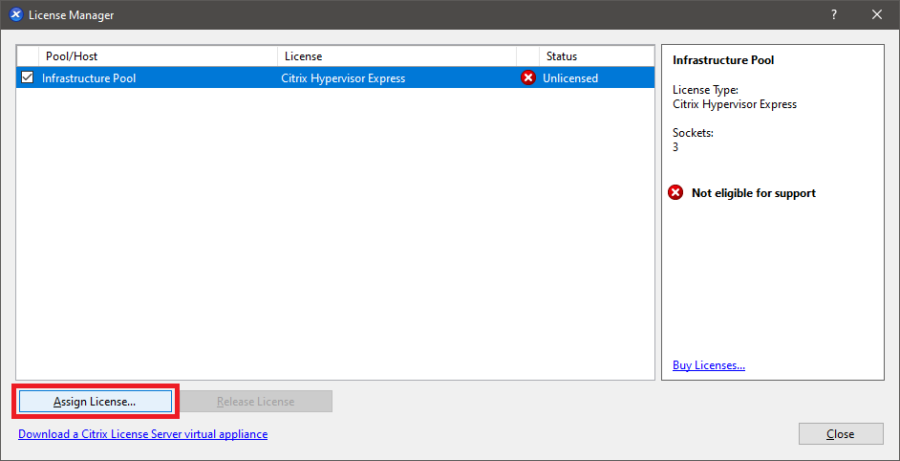Open Download a Citrix License Server link
Image resolution: width=900 pixels, height=461 pixels.
click(143, 434)
